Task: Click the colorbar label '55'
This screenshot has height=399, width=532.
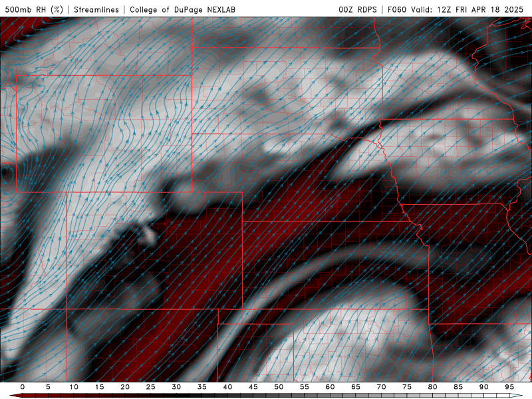Action: point(305,387)
